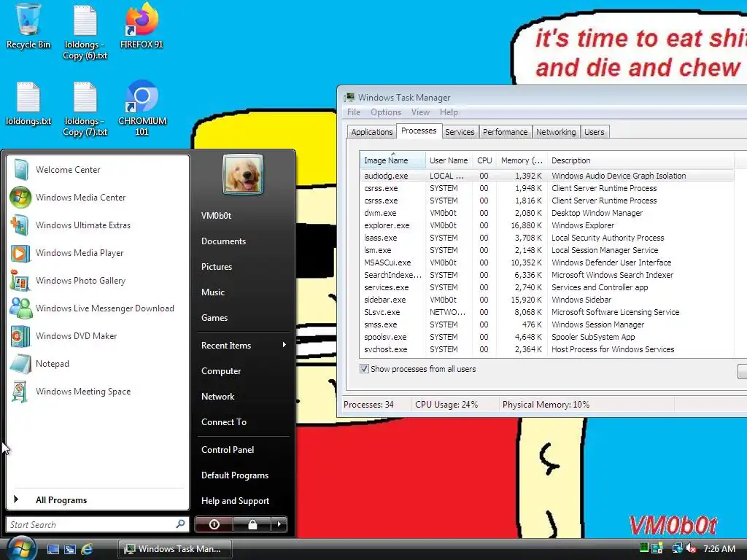This screenshot has width=747, height=560.
Task: Open Windows Ultimate Extras entry
Action: tap(98, 225)
